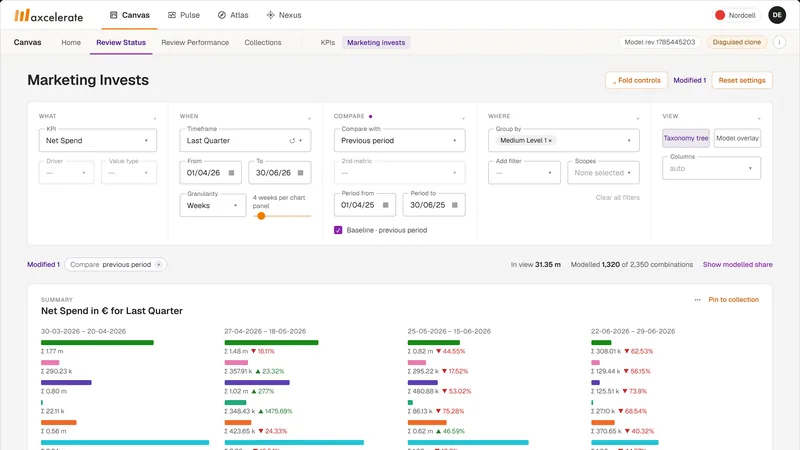This screenshot has height=450, width=800.
Task: Click the value Σ 348.43 k ▲ 1475.69%
Action: tap(258, 411)
